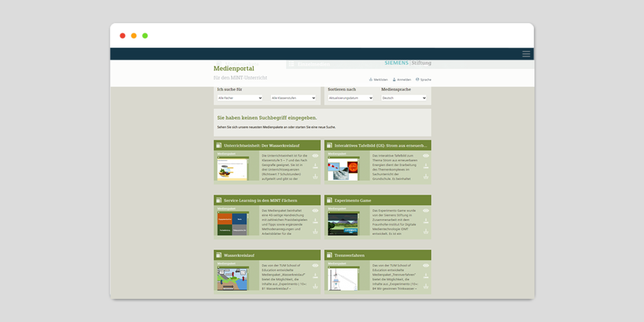Download the Experimento Game package
The image size is (644, 322).
click(426, 221)
